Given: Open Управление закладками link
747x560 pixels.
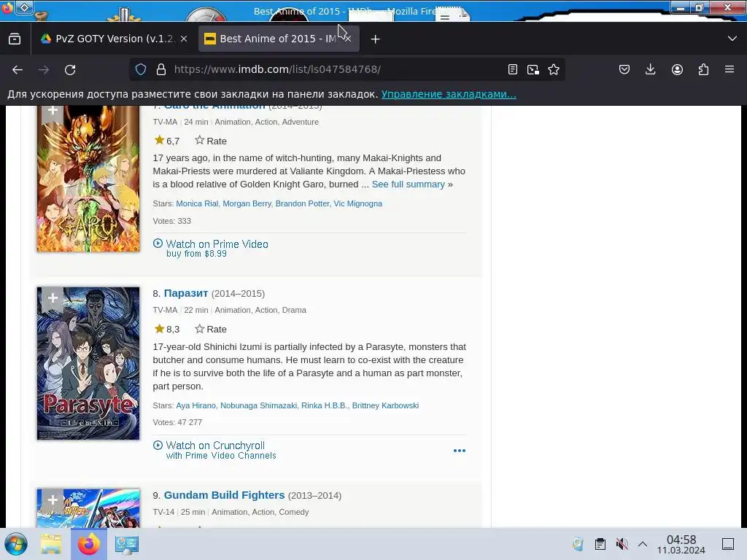Looking at the screenshot, I should coord(449,94).
